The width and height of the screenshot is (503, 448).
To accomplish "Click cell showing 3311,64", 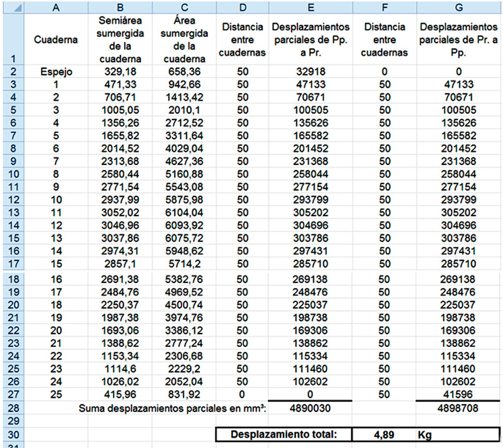I will pyautogui.click(x=184, y=135).
